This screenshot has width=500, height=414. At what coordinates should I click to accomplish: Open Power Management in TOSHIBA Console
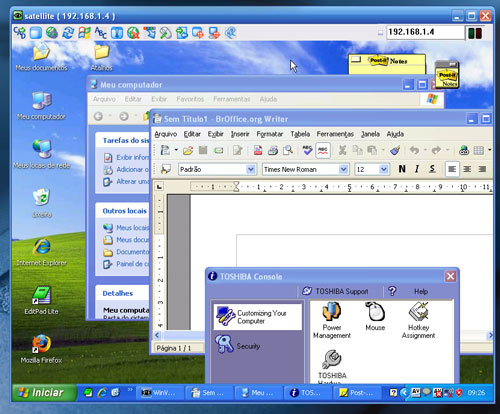point(332,320)
